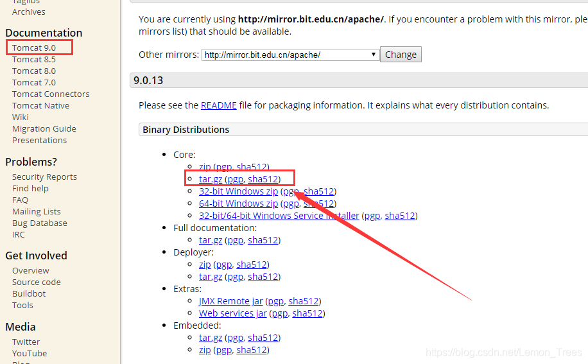Download the Embedded zip
This screenshot has height=364, width=588.
(205, 350)
